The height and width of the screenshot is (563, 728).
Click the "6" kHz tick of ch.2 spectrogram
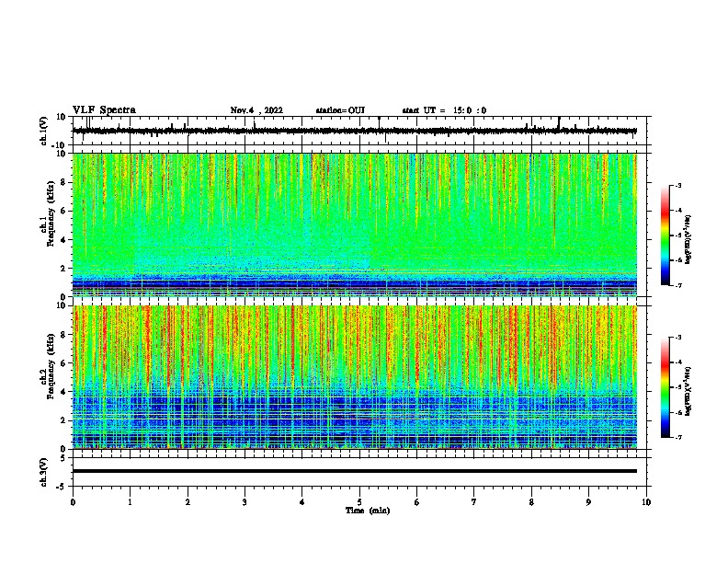click(64, 363)
